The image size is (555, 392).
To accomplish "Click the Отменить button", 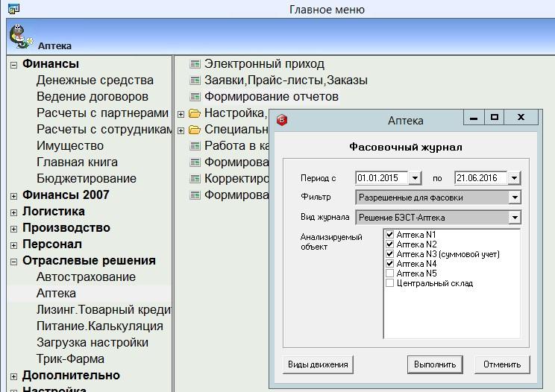I will tap(502, 364).
